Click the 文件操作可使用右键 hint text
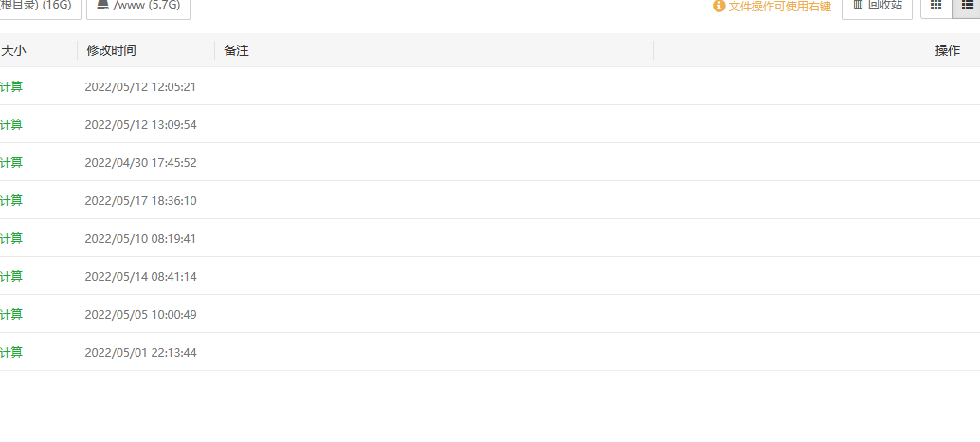This screenshot has height=442, width=980. [779, 7]
